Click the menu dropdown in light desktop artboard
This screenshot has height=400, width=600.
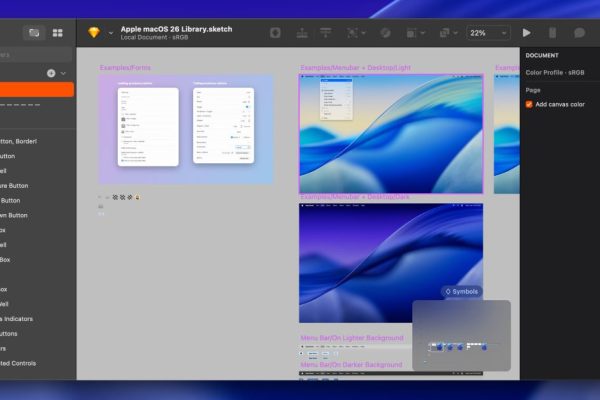pyautogui.click(x=336, y=100)
